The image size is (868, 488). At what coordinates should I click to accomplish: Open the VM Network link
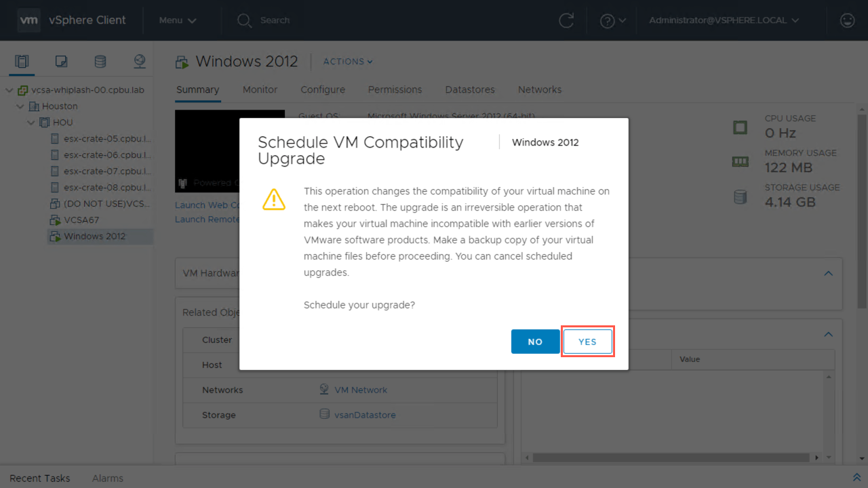tap(361, 390)
